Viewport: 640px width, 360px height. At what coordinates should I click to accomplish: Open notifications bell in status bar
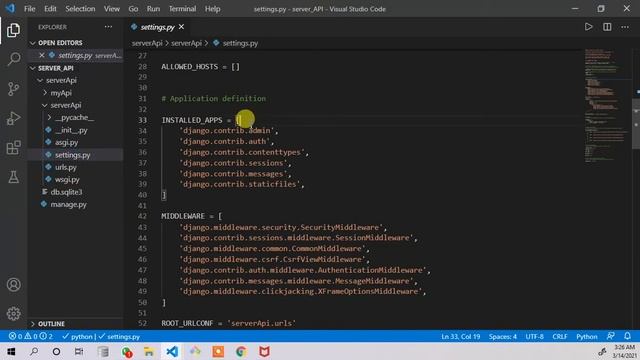(627, 336)
